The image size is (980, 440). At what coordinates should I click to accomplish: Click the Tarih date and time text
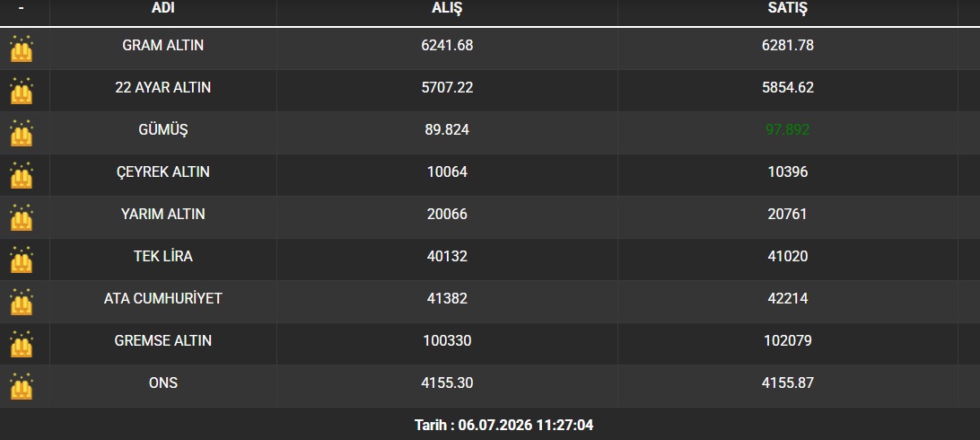point(503,426)
